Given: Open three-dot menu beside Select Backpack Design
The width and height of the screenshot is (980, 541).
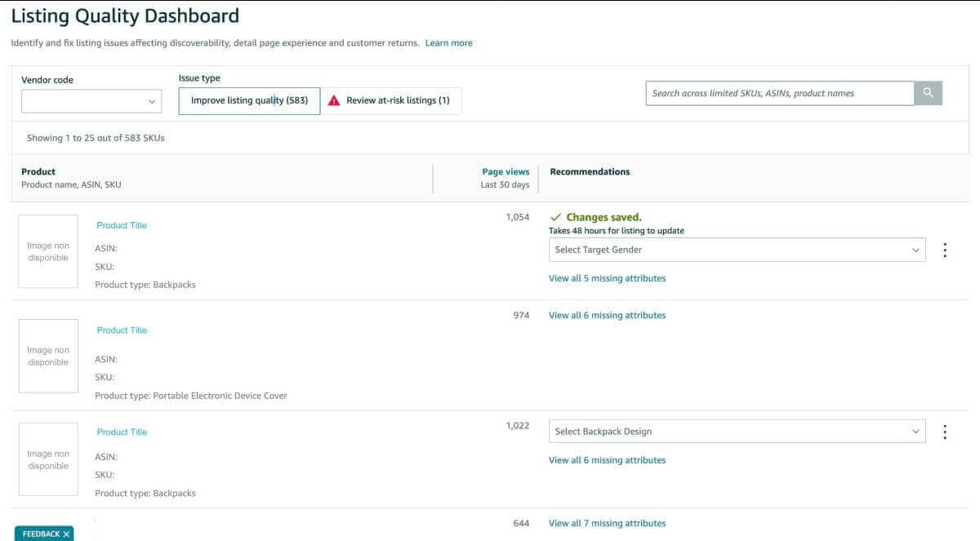Looking at the screenshot, I should (x=945, y=432).
